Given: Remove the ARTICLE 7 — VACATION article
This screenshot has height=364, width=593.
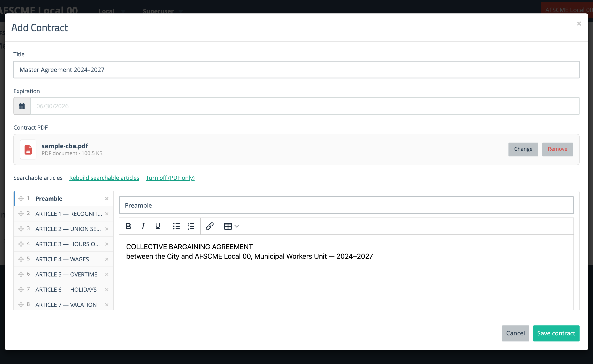Looking at the screenshot, I should 107,305.
